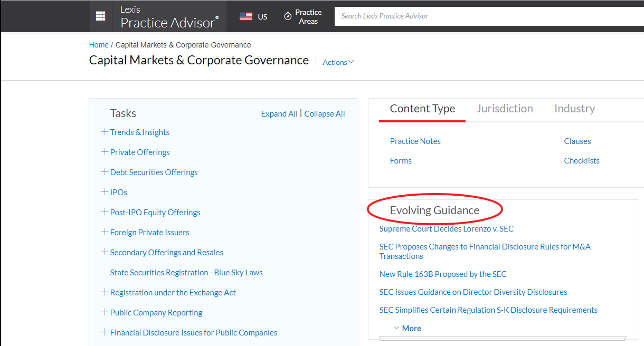The height and width of the screenshot is (346, 644).
Task: Open Practice Areas compass icon
Action: (x=288, y=16)
